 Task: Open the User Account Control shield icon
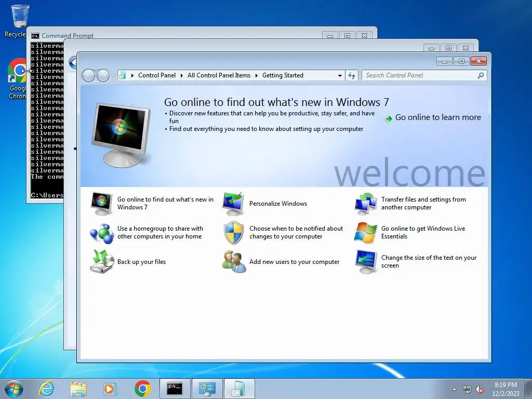click(x=233, y=233)
